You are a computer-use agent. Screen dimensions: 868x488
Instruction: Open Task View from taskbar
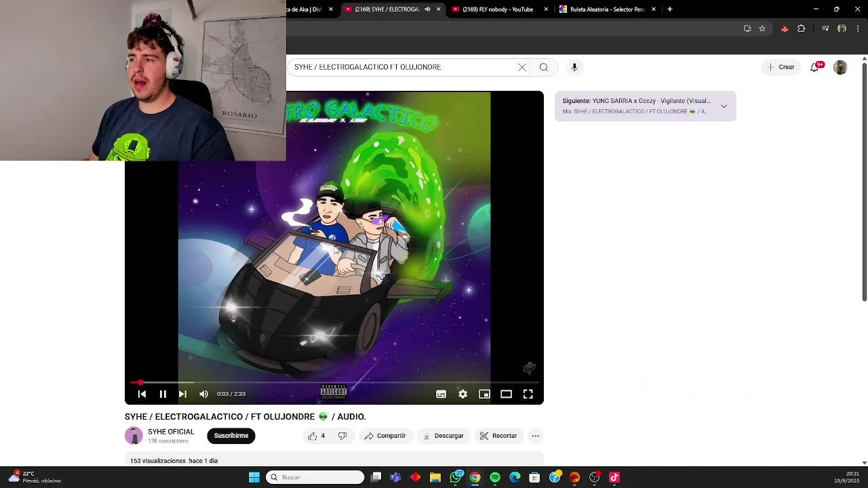click(x=376, y=477)
